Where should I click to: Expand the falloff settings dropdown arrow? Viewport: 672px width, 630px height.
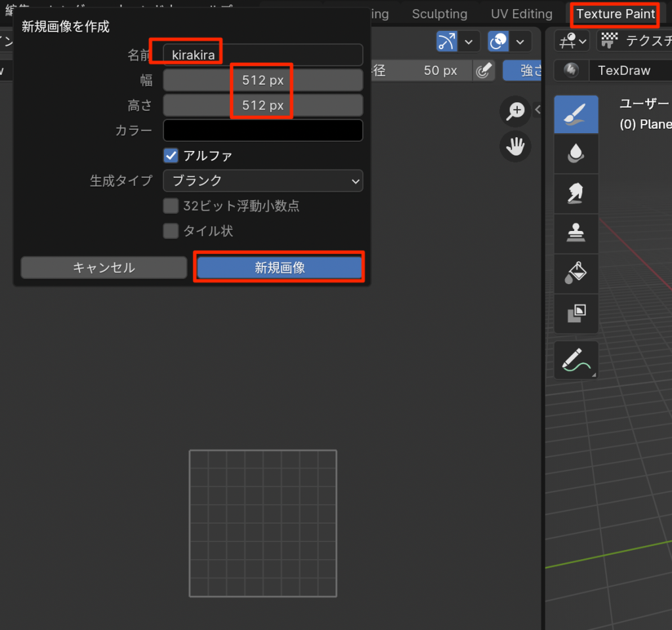coord(520,42)
